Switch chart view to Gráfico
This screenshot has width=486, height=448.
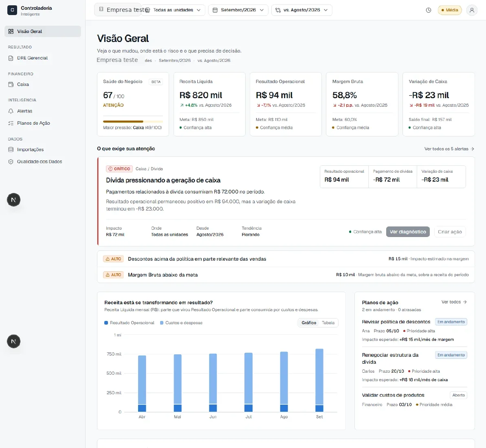tap(309, 323)
